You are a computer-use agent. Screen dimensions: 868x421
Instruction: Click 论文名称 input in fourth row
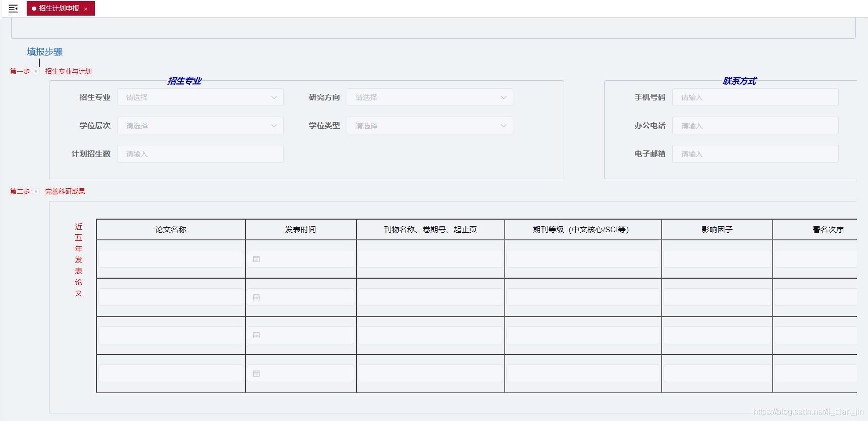171,374
